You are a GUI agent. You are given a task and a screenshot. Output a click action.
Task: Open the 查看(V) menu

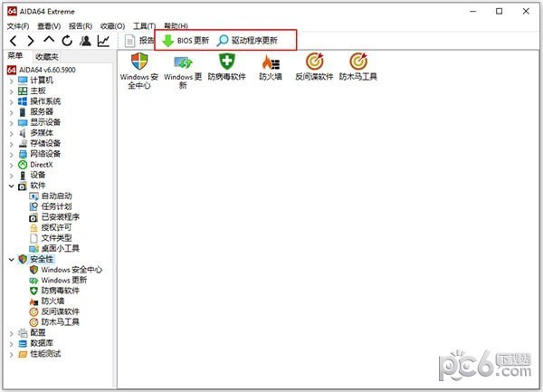coord(49,26)
